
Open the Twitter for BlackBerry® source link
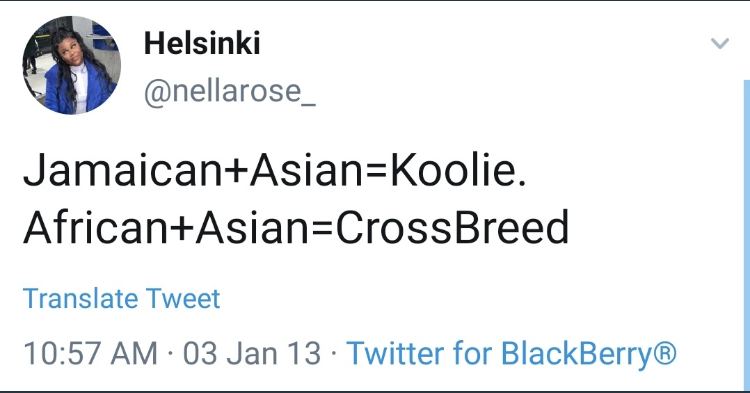tap(511, 354)
